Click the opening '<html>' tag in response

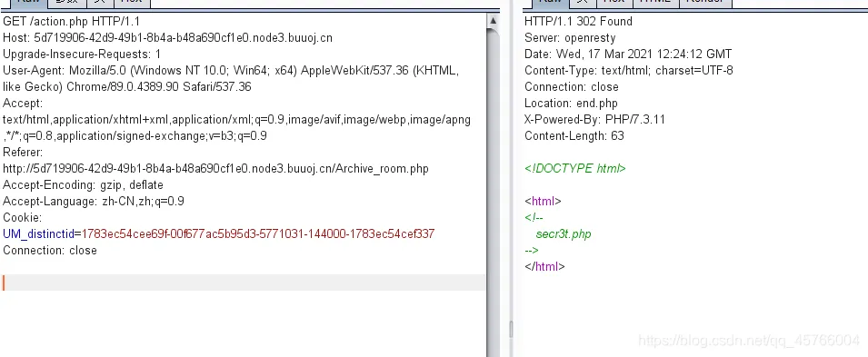point(543,202)
